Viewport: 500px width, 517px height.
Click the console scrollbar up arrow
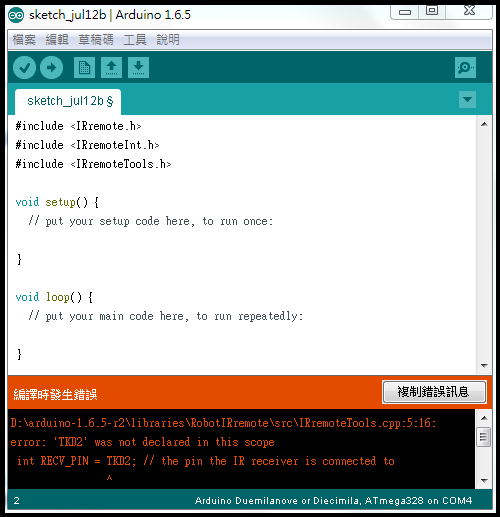484,418
